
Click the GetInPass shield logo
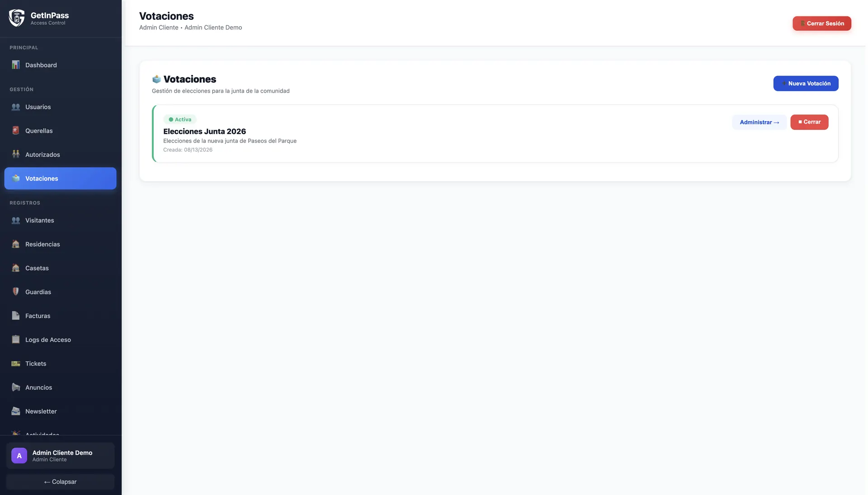point(17,18)
